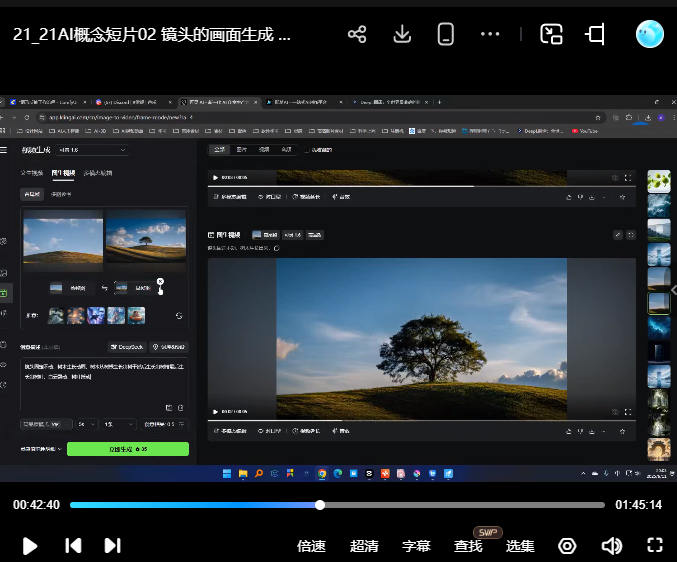Click the video title text at top left

[152, 34]
